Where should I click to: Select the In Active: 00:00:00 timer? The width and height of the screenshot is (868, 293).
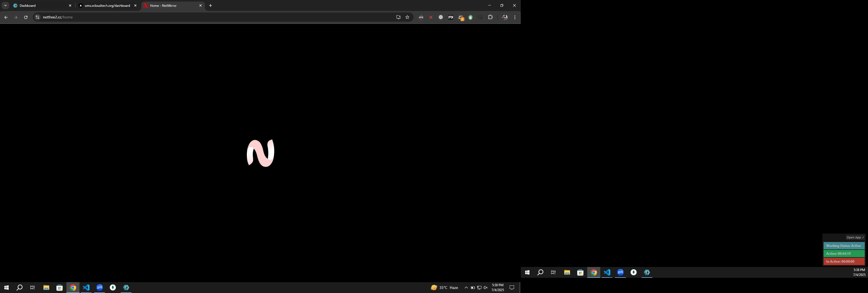[844, 261]
